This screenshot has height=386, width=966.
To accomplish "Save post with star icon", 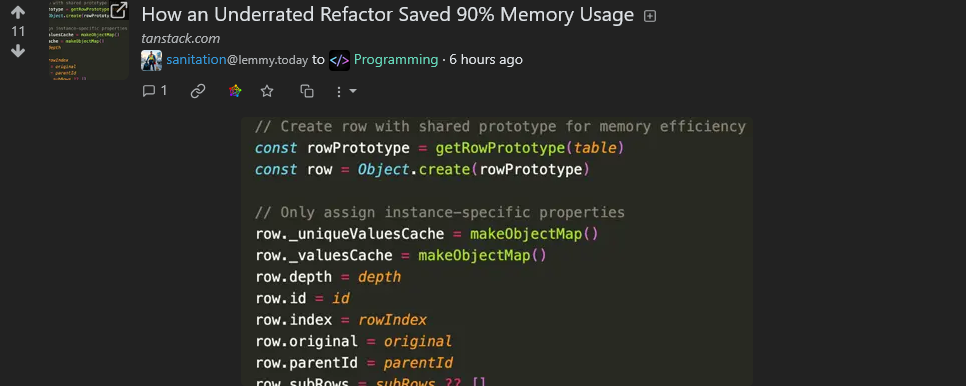I will pyautogui.click(x=267, y=91).
